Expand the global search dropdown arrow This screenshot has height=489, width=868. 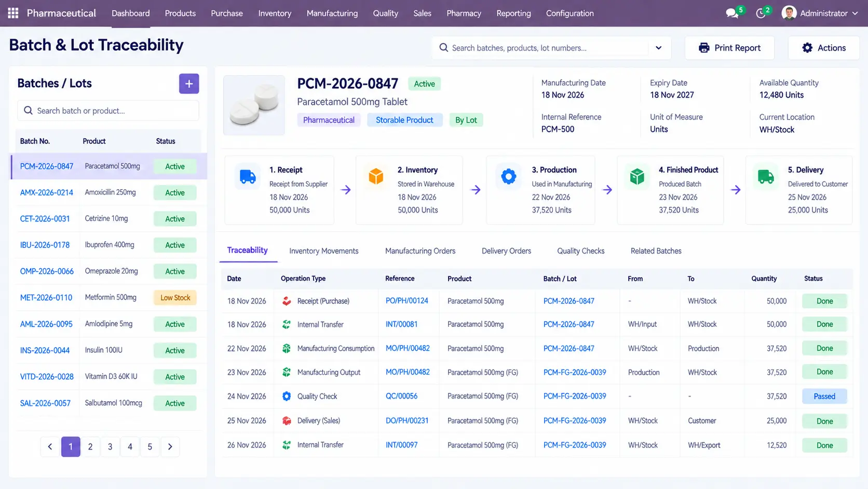[658, 48]
